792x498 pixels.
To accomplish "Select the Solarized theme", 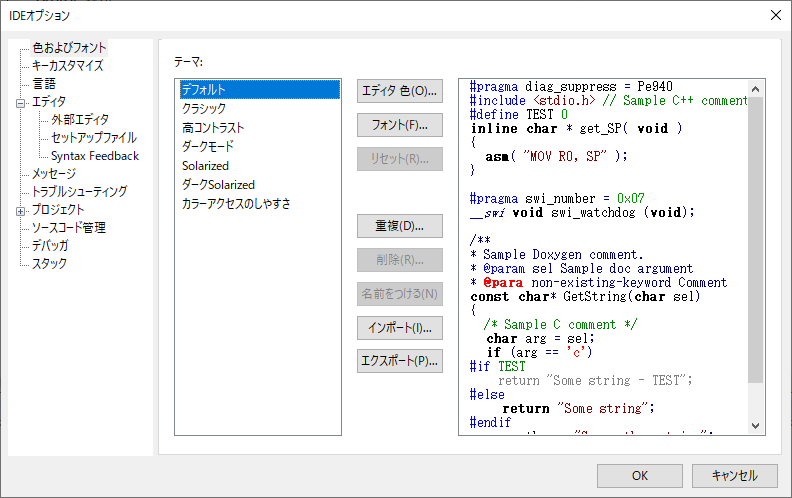I will click(205, 166).
